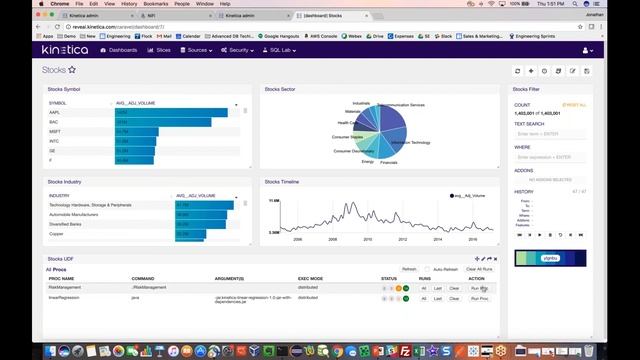
Task: Click the history reset loop icon
Action: 560,235
